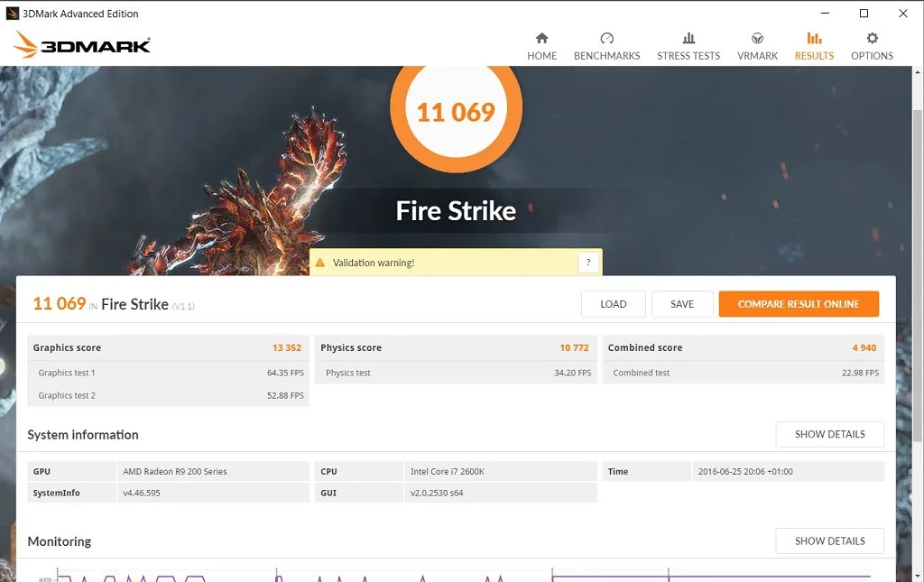Click GPU value AMD Radeon R9 200 Series
Screen dimensions: 924x582
[x=175, y=471]
